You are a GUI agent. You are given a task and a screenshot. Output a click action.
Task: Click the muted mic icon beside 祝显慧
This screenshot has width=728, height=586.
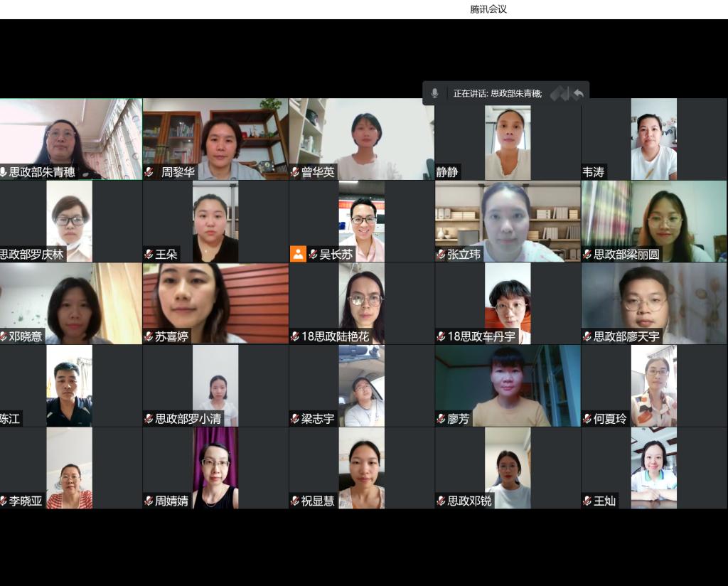coord(295,501)
